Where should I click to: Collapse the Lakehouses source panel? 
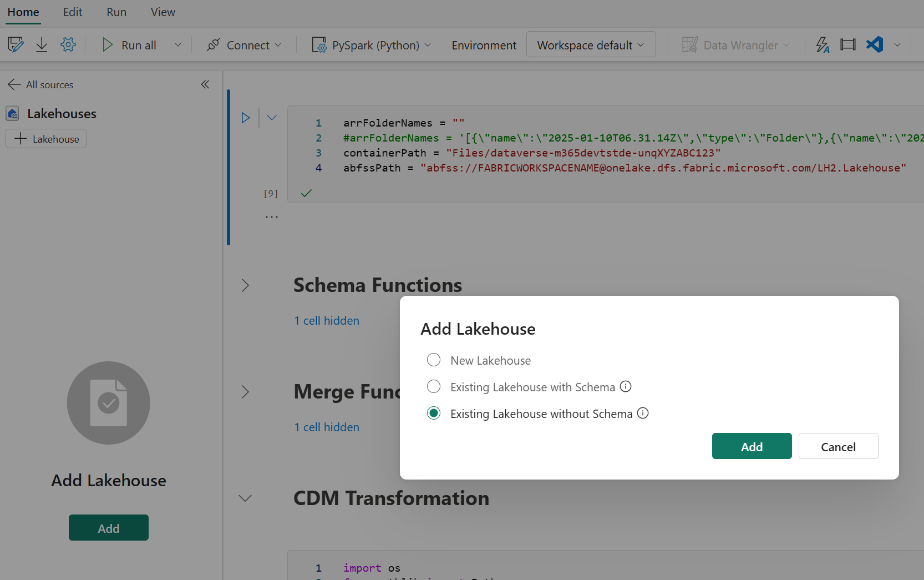click(205, 84)
